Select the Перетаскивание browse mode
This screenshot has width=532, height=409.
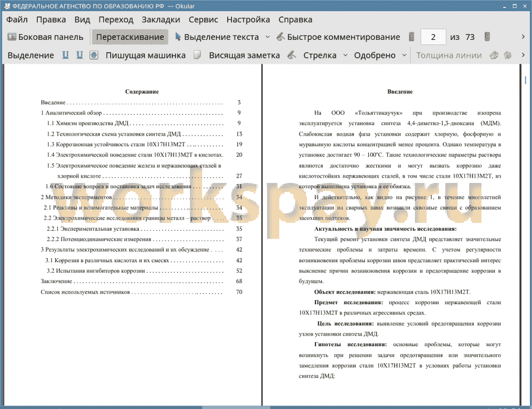(130, 37)
